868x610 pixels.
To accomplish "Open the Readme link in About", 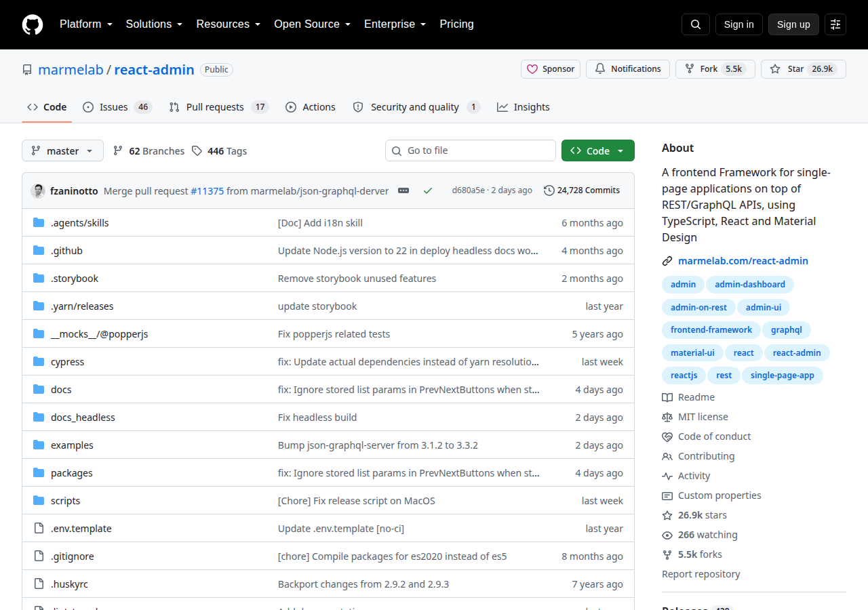I will pyautogui.click(x=688, y=397).
